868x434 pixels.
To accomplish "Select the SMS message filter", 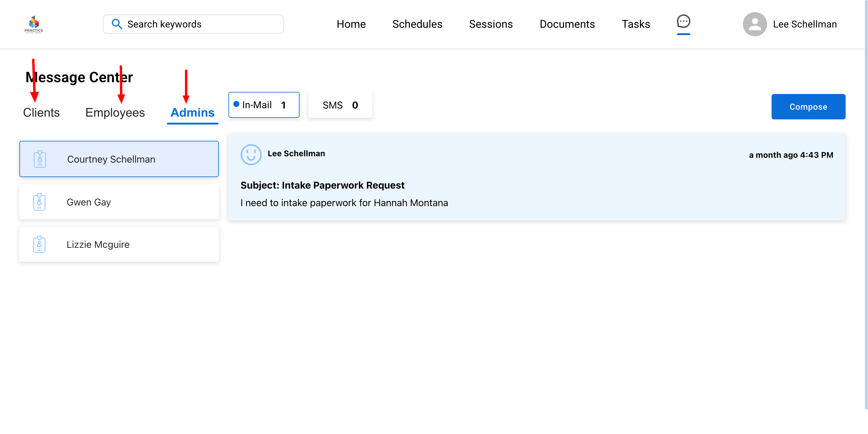I will 340,105.
